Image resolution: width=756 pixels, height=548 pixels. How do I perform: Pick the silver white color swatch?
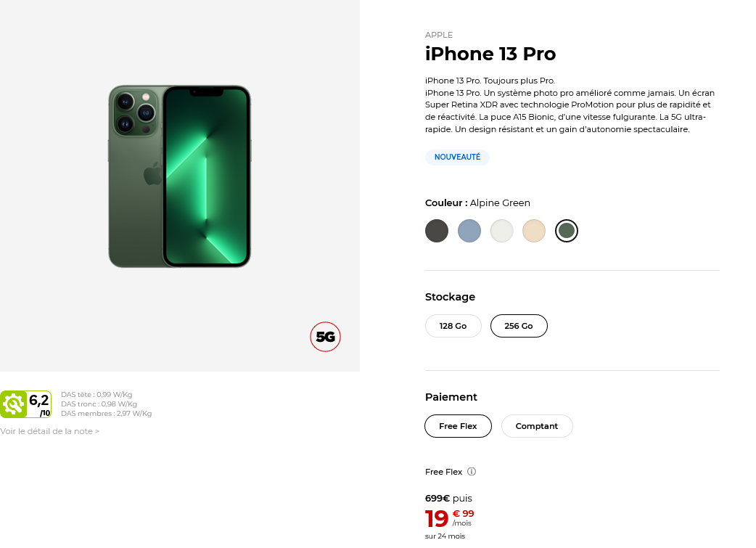pyautogui.click(x=502, y=231)
